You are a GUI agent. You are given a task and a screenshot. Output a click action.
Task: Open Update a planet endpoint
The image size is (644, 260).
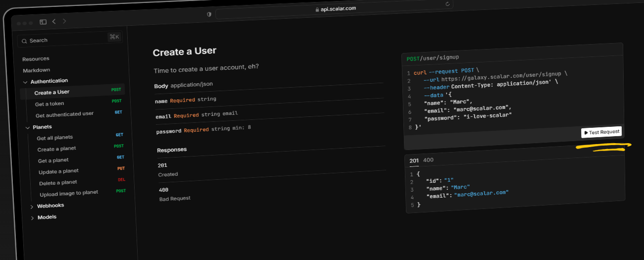coord(59,172)
